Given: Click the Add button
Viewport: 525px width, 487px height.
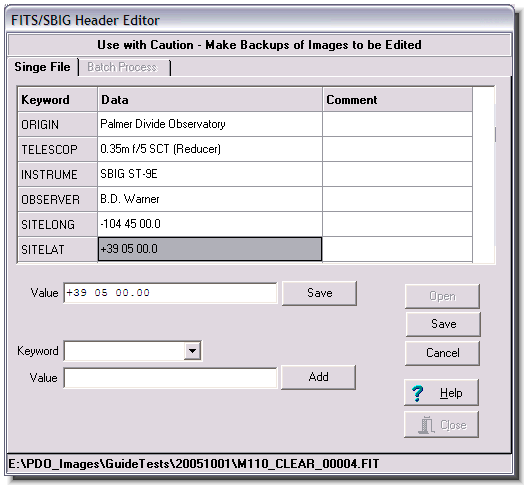Looking at the screenshot, I should (318, 377).
